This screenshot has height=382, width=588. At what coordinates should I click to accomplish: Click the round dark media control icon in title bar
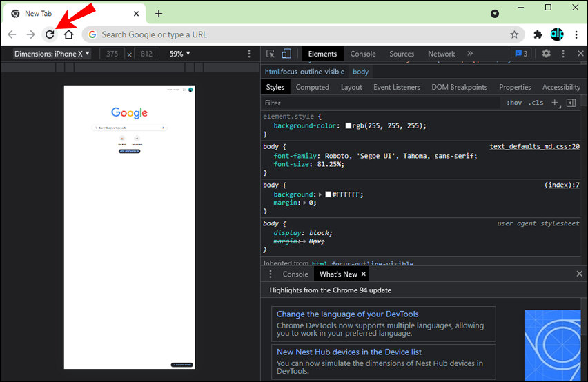(495, 14)
